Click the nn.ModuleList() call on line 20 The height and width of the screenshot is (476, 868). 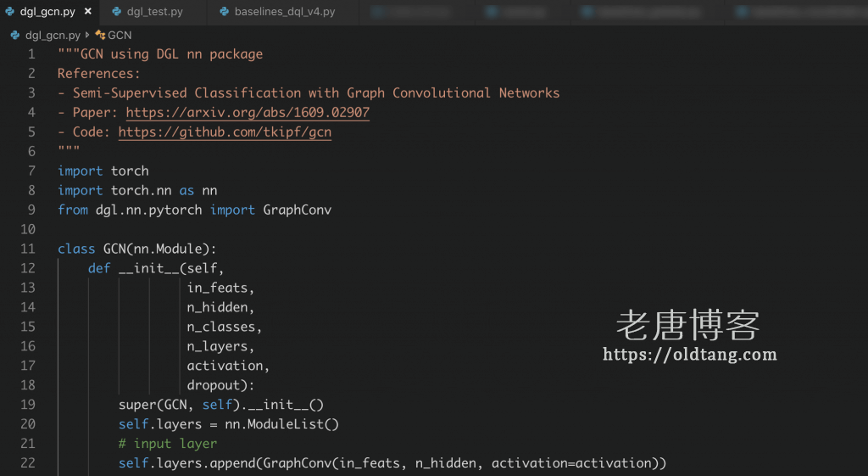[x=281, y=423]
